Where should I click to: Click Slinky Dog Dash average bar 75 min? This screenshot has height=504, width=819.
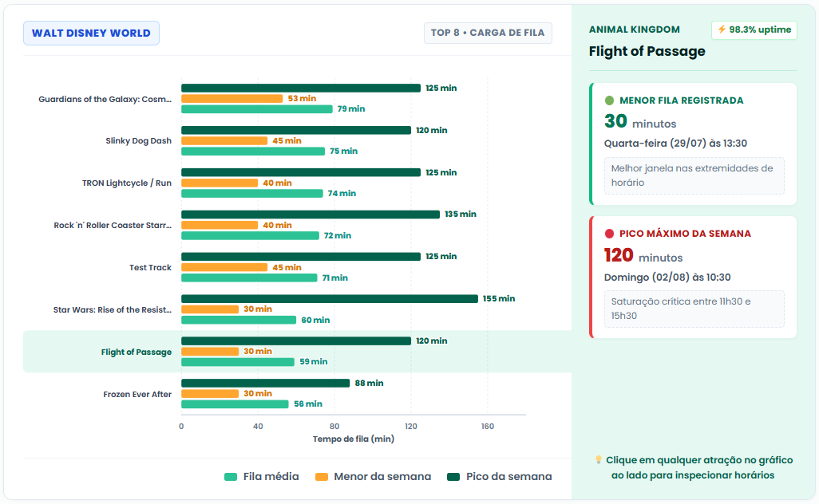253,152
